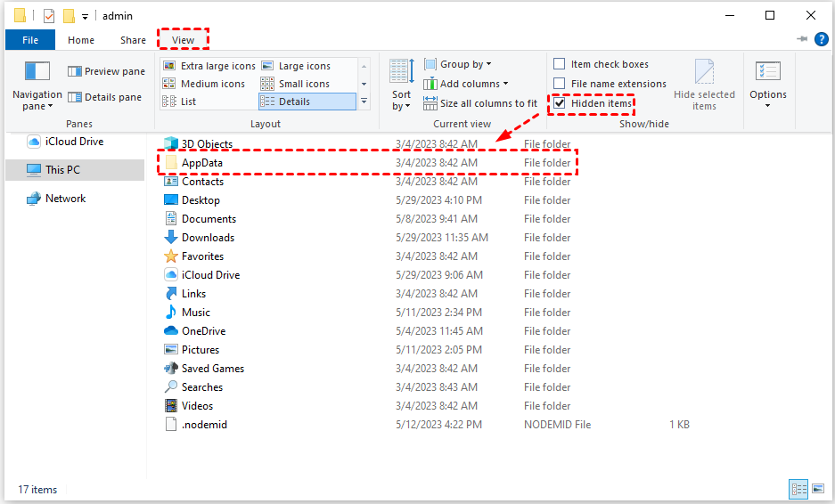Click the Preview pane icon

tap(75, 71)
